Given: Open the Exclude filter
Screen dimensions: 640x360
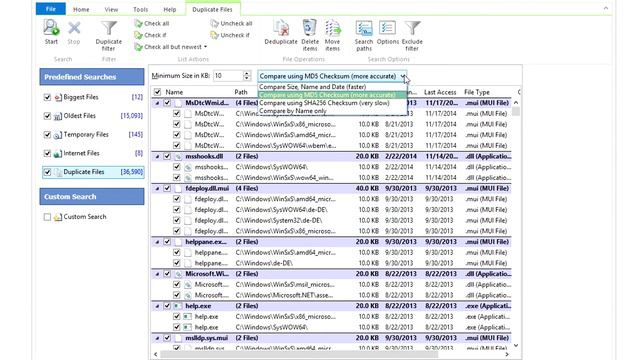Looking at the screenshot, I should [x=412, y=36].
